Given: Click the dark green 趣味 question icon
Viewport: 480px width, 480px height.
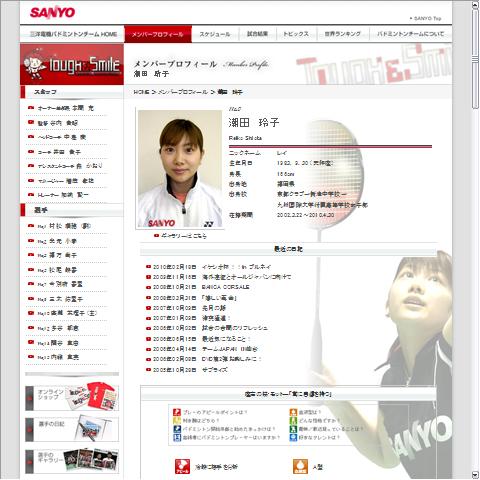Looking at the screenshot, I should pos(293,429).
